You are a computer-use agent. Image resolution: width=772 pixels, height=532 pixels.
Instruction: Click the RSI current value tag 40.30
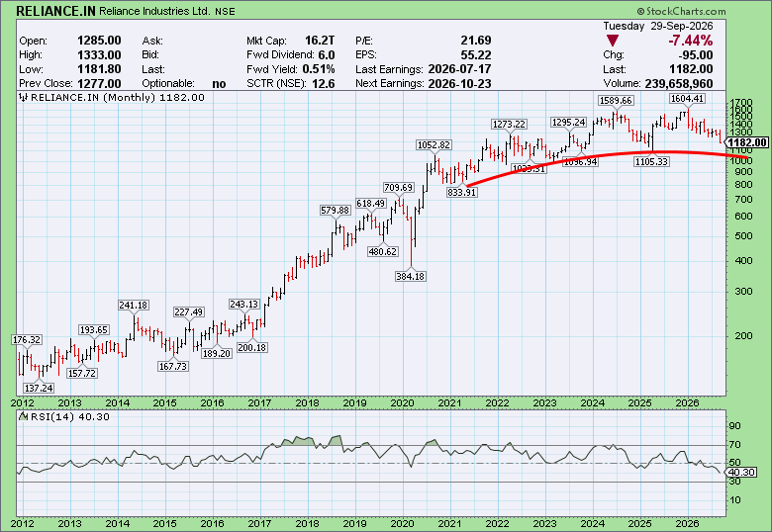pyautogui.click(x=742, y=472)
